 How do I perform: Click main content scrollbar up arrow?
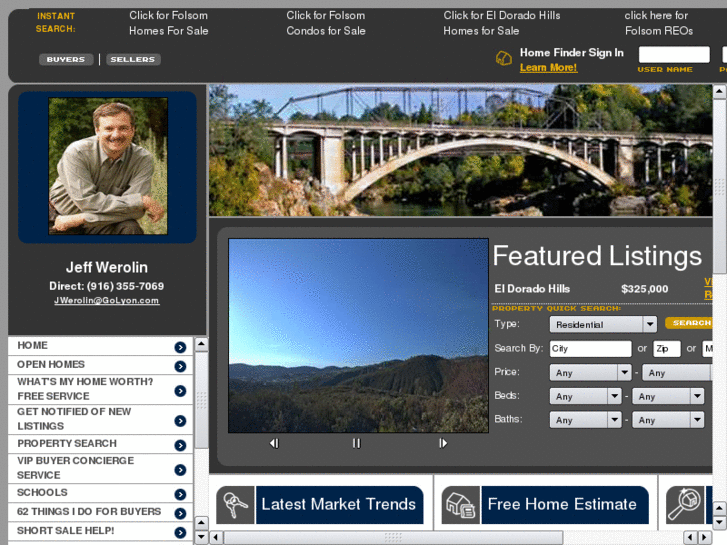click(719, 91)
